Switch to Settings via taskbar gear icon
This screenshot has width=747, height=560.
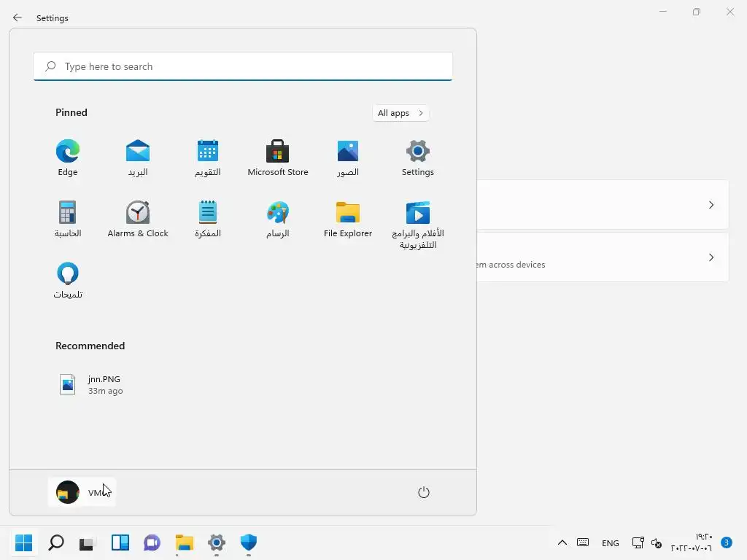coord(216,542)
